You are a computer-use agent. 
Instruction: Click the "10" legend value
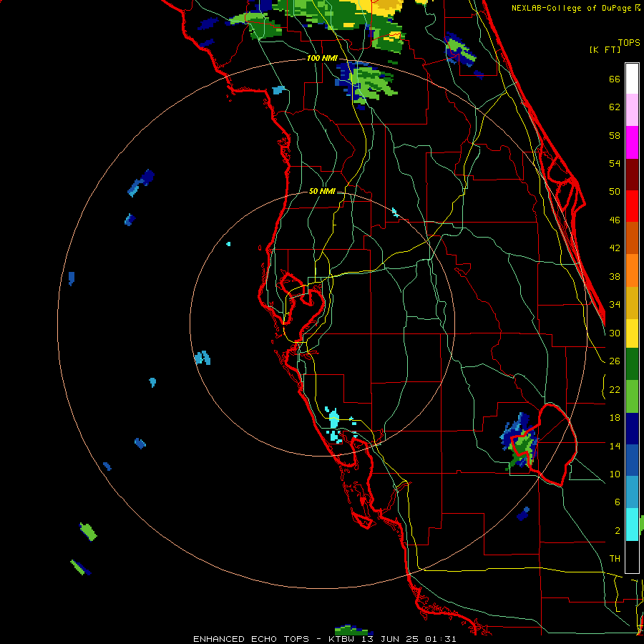pyautogui.click(x=615, y=474)
